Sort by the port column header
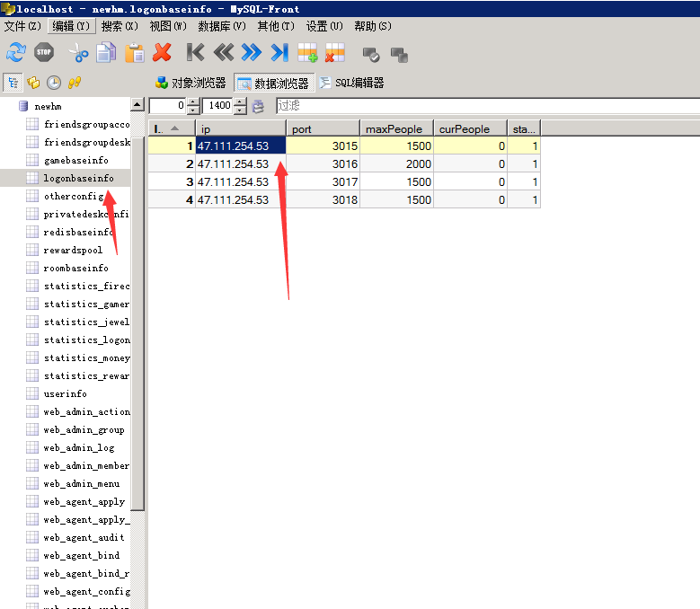This screenshot has height=609, width=700. pos(323,128)
